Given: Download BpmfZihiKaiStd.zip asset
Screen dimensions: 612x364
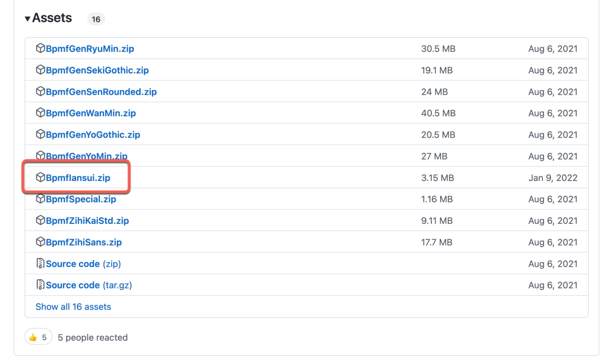Looking at the screenshot, I should (x=87, y=221).
